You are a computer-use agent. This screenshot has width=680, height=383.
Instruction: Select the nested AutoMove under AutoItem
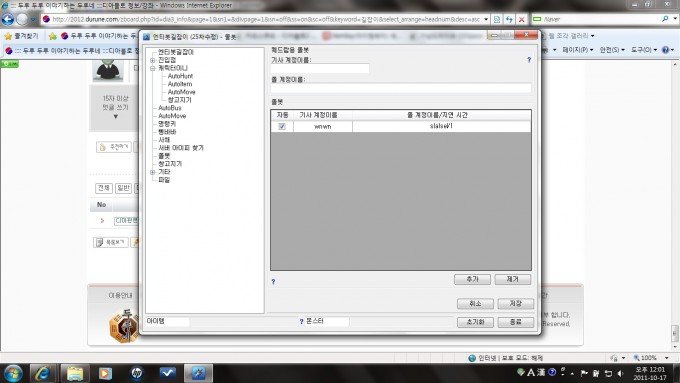click(x=181, y=92)
